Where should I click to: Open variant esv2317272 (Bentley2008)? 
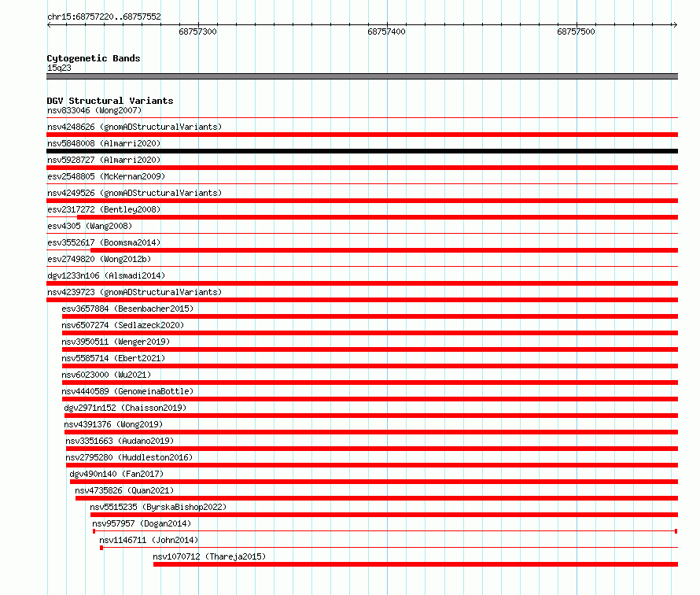point(104,209)
